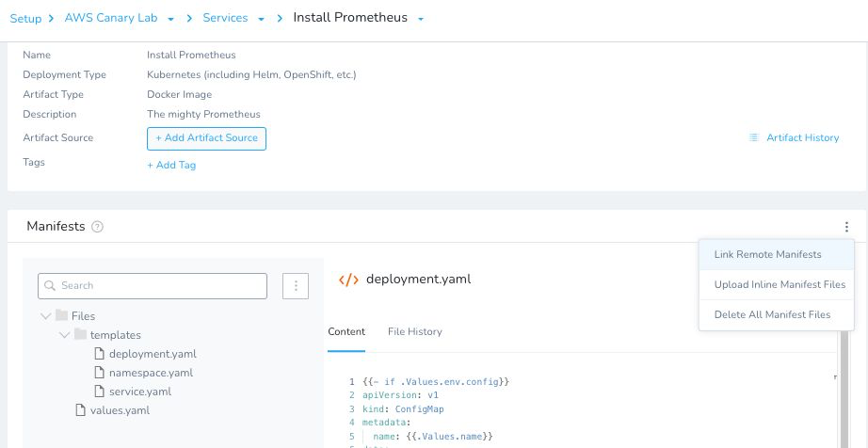This screenshot has height=448, width=868.
Task: Go to AWS Canary Lab breadcrumb
Action: 111,18
